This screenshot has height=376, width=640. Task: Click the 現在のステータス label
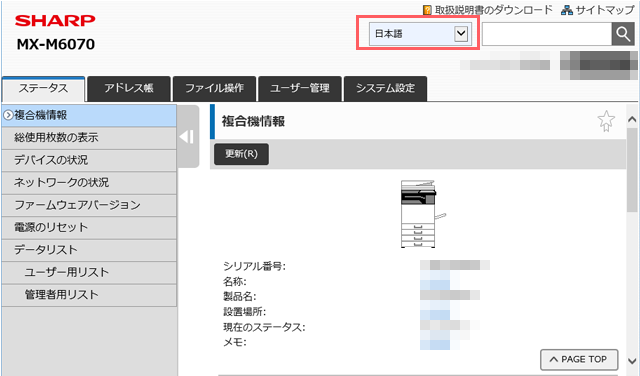[x=264, y=327]
